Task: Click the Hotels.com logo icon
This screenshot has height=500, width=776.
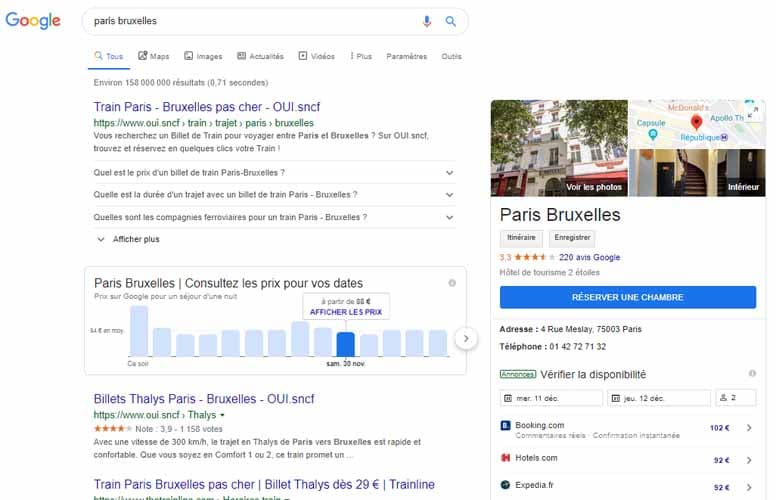Action: 505,458
